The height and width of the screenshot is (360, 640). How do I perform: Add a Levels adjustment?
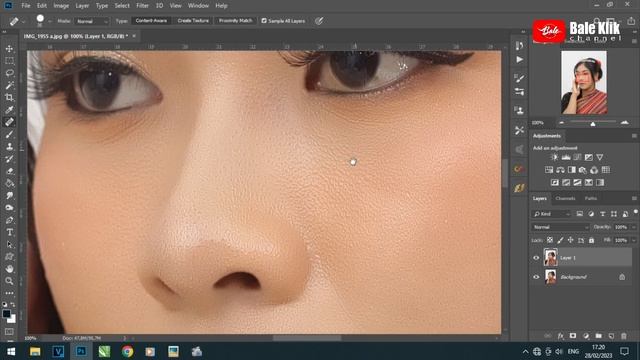click(x=566, y=157)
